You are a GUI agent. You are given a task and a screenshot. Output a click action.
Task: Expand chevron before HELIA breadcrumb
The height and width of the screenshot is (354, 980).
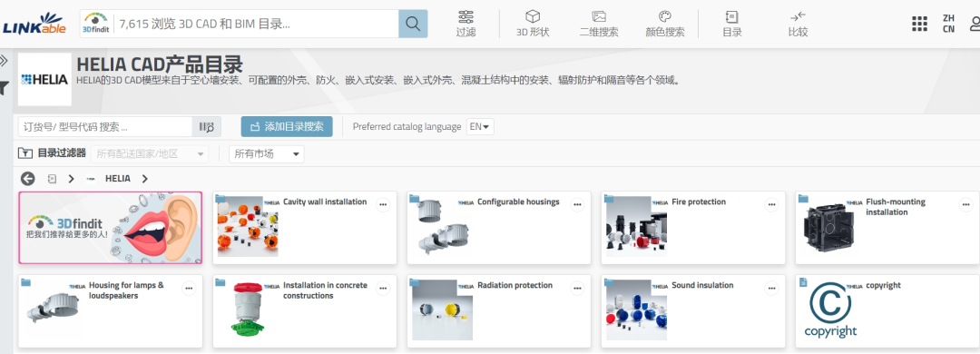72,178
